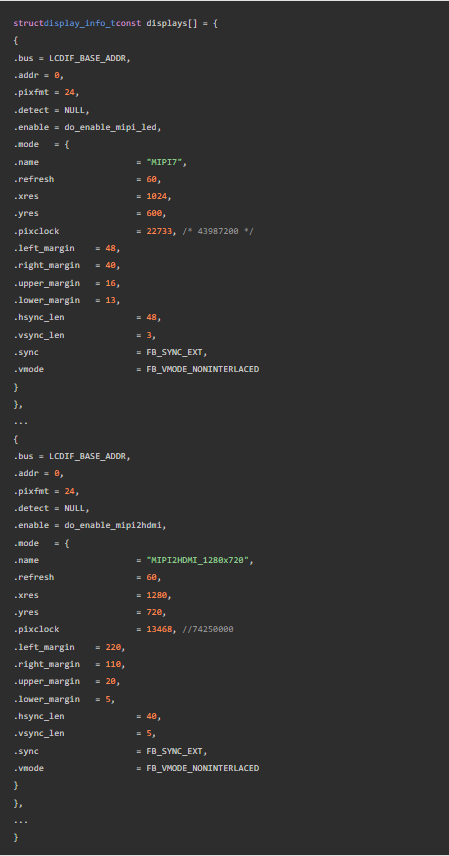Click the xres value 1280
The height and width of the screenshot is (856, 449).
click(x=157, y=595)
